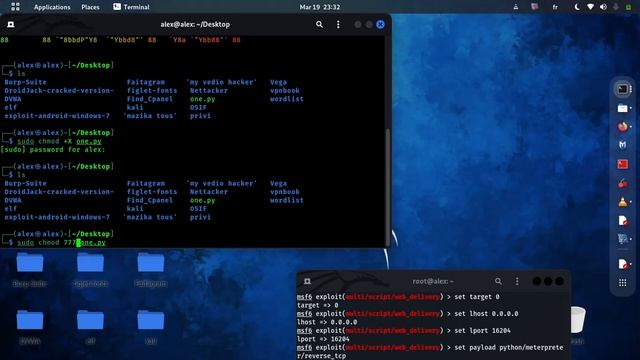Click 'r/reverse_tcp' line in msf terminal
640x360 pixels.
tap(321, 356)
